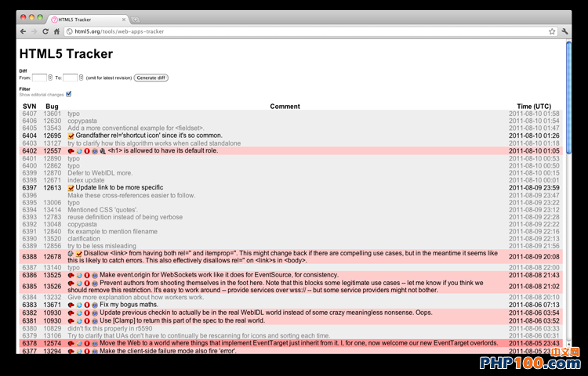Click the Internet Explorer icon in row 6402
This screenshot has height=376, width=588.
(79, 151)
